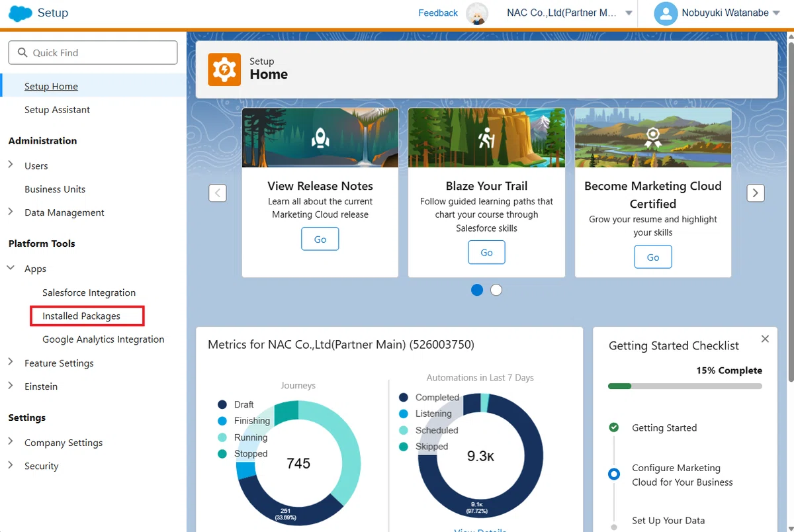794x532 pixels.
Task: Click the rocket icon on View Release Notes
Action: pyautogui.click(x=320, y=138)
